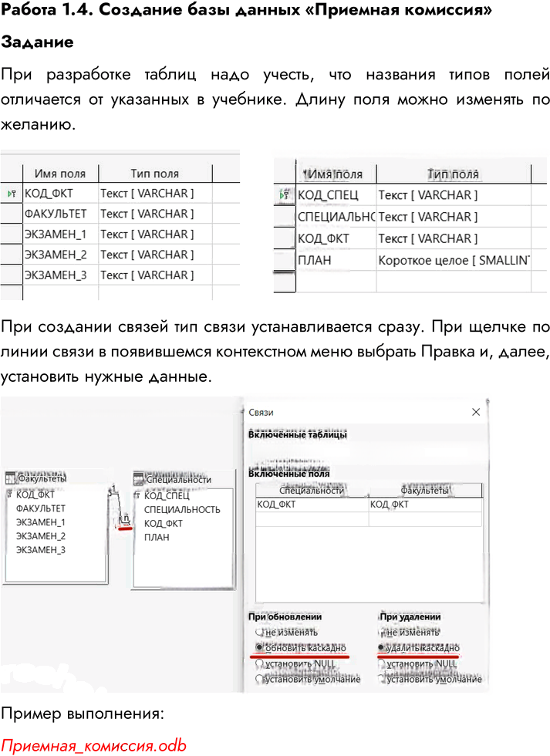The image size is (550, 756).
Task: Select ЭКЗАМЕН_1 field in the Факультеты diagram box
Action: [x=40, y=522]
